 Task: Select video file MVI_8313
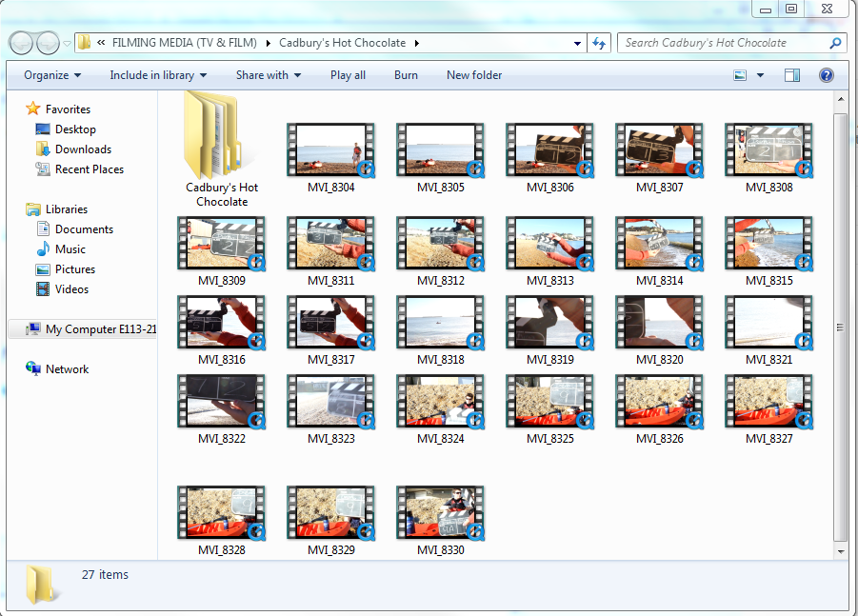(x=549, y=251)
